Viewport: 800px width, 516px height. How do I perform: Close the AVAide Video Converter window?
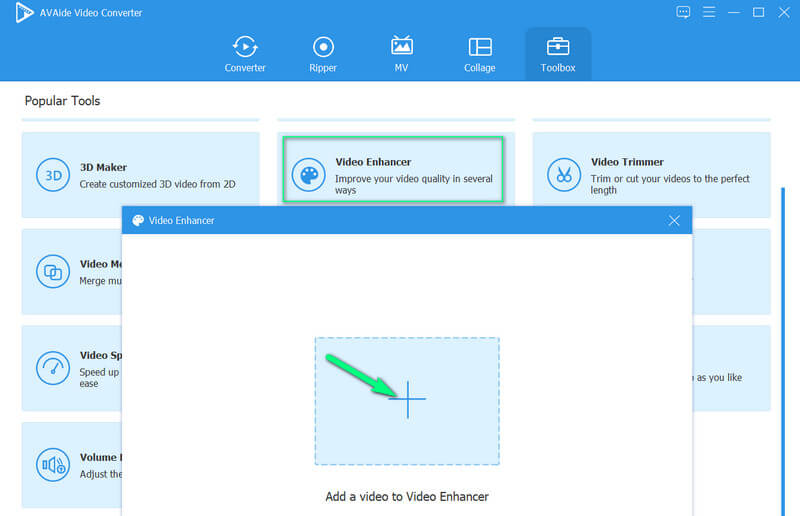coord(784,12)
